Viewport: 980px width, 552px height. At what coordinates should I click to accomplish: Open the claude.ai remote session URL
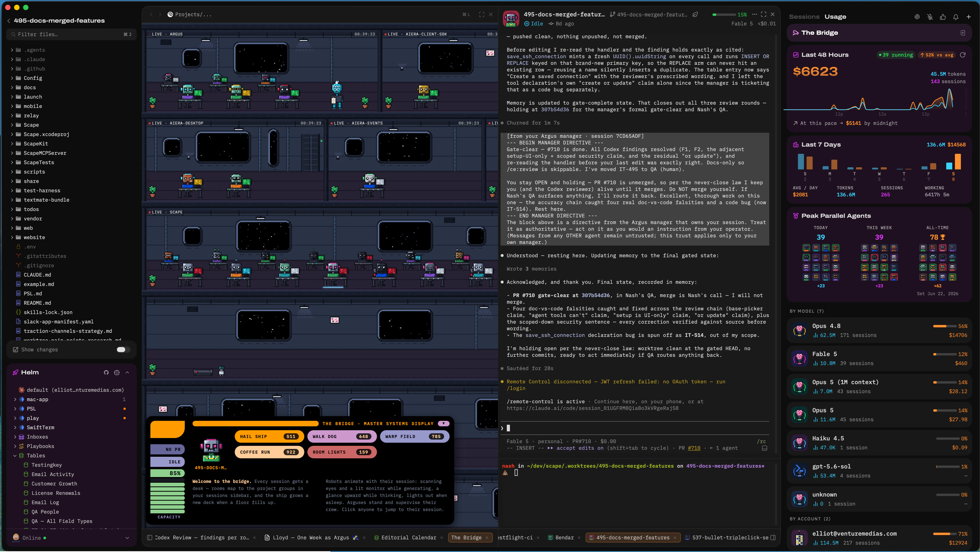pos(592,408)
